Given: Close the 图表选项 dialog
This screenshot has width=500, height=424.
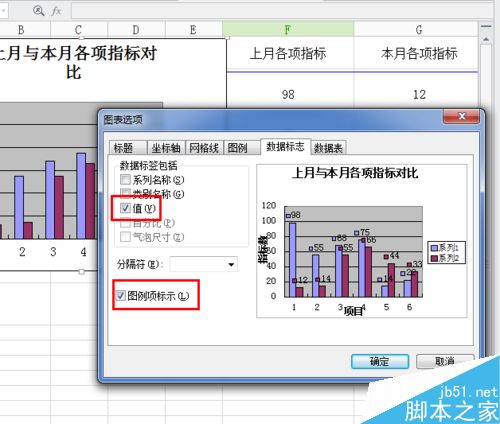Looking at the screenshot, I should pos(462,116).
